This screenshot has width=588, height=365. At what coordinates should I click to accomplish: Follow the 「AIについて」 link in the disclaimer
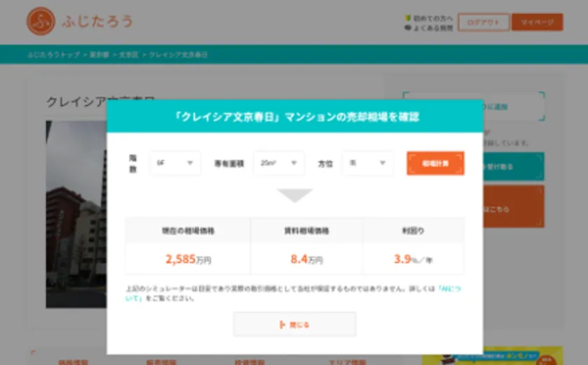[x=449, y=289]
